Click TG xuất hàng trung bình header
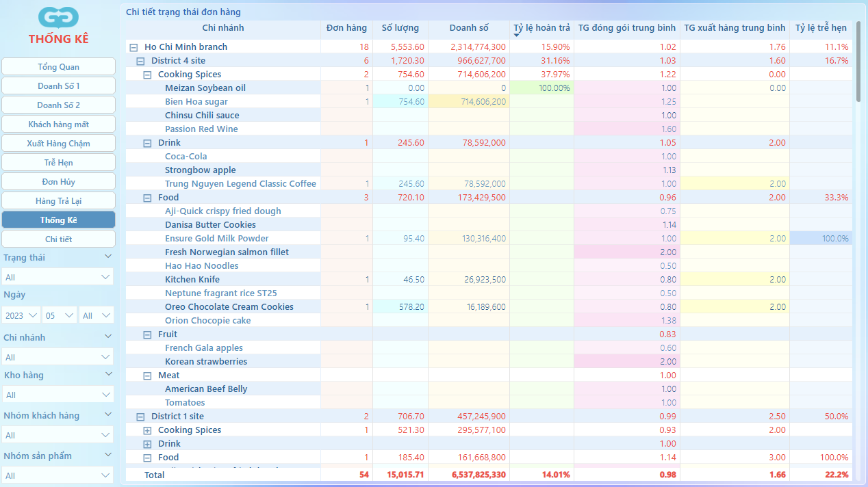This screenshot has height=487, width=868. click(735, 28)
